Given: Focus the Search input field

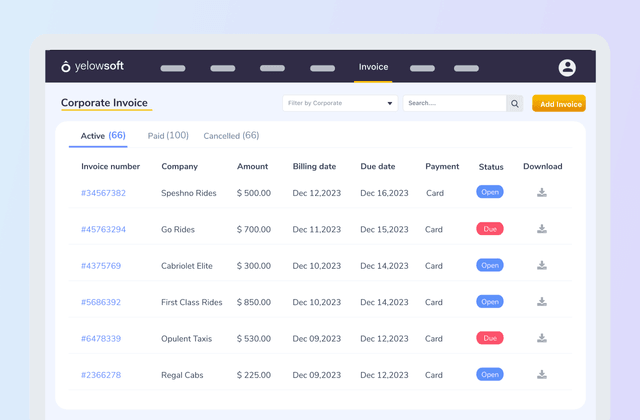Looking at the screenshot, I should click(x=454, y=103).
